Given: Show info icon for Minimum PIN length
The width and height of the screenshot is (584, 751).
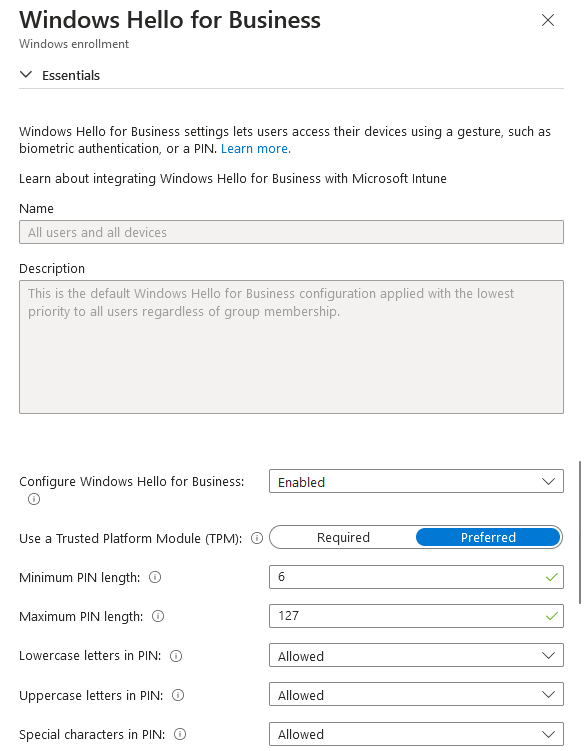Looking at the screenshot, I should [x=155, y=577].
